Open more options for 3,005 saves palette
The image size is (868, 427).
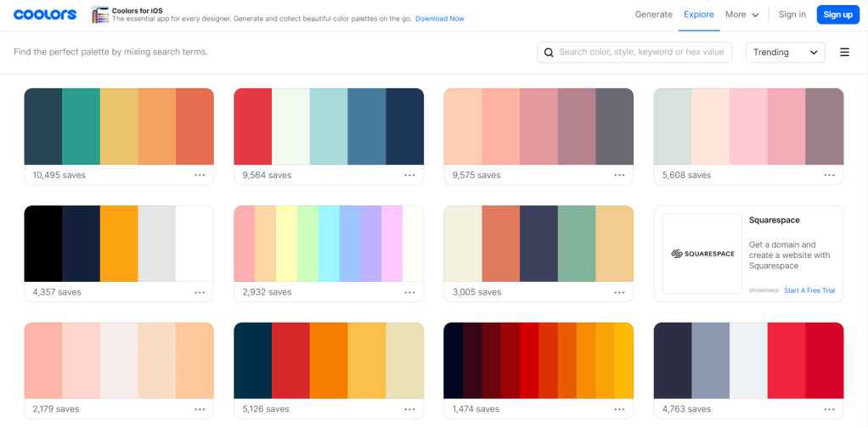tap(619, 292)
